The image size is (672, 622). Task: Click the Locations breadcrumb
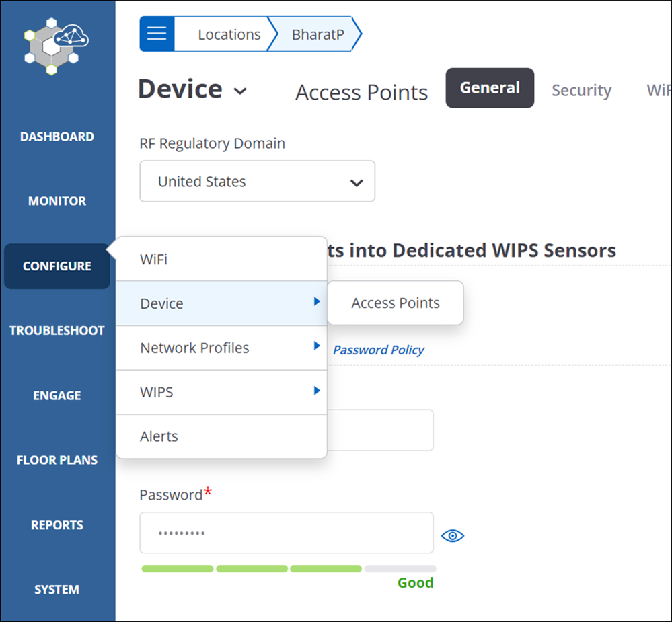coord(229,34)
